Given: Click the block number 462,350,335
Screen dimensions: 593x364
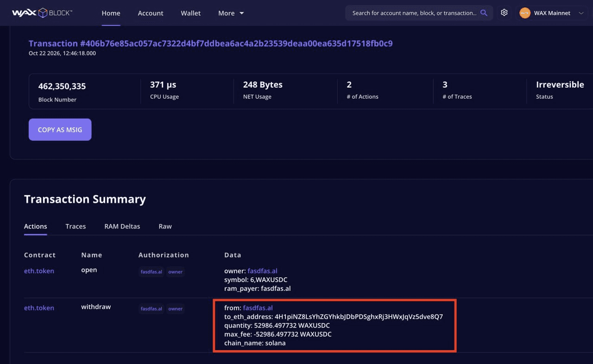Looking at the screenshot, I should point(62,86).
